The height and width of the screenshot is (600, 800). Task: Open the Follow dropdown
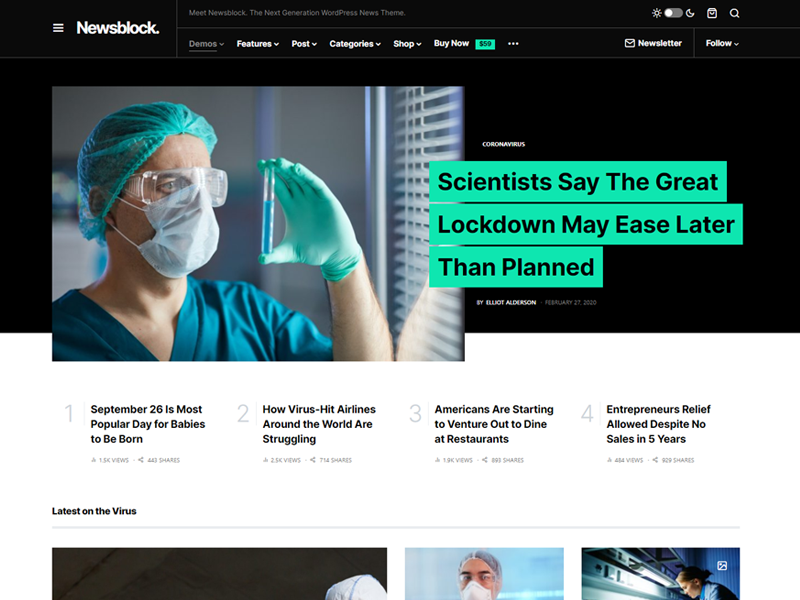722,43
